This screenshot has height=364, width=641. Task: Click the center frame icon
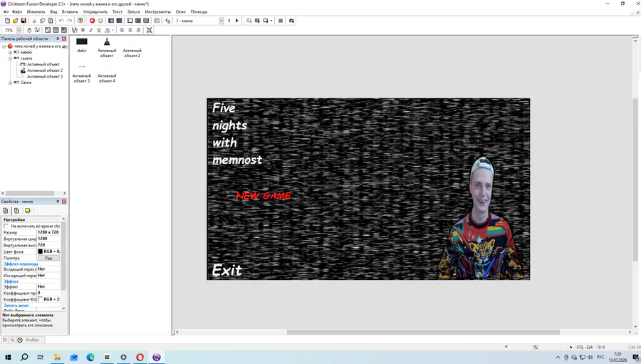(150, 30)
